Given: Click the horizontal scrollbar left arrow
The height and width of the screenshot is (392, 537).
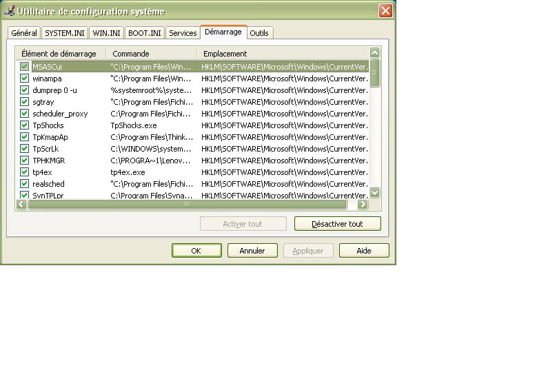Looking at the screenshot, I should [x=21, y=205].
